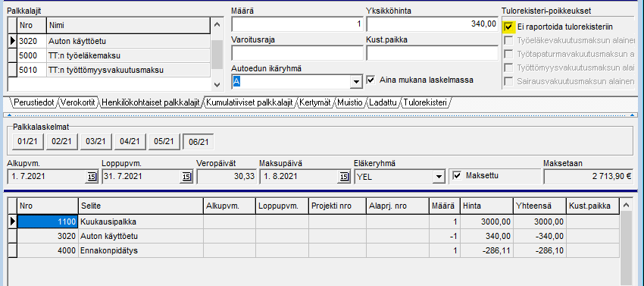Switch to Ladattu tab
Viewport: 644px width, 286px height.
(x=383, y=102)
